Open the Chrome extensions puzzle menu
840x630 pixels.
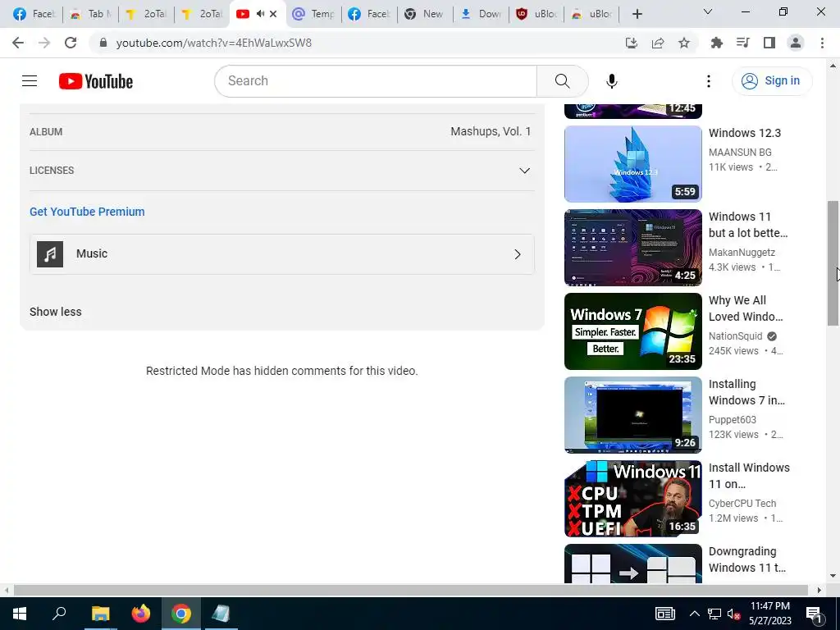point(716,43)
